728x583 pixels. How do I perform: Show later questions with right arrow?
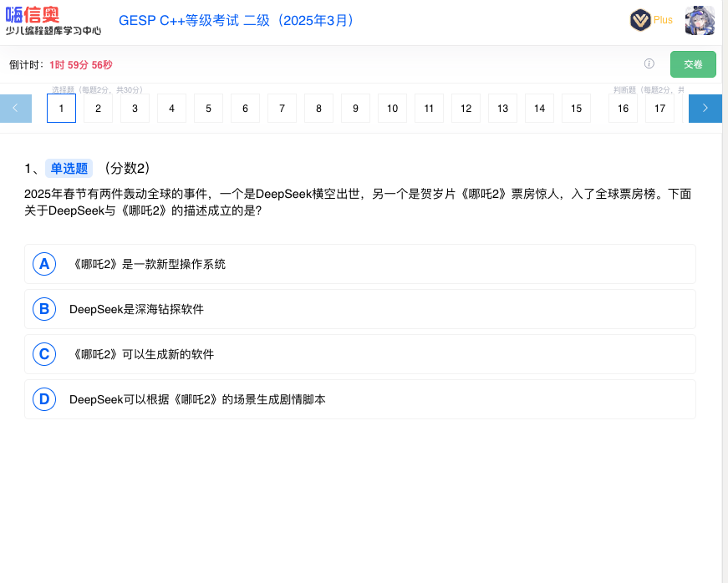pyautogui.click(x=705, y=109)
